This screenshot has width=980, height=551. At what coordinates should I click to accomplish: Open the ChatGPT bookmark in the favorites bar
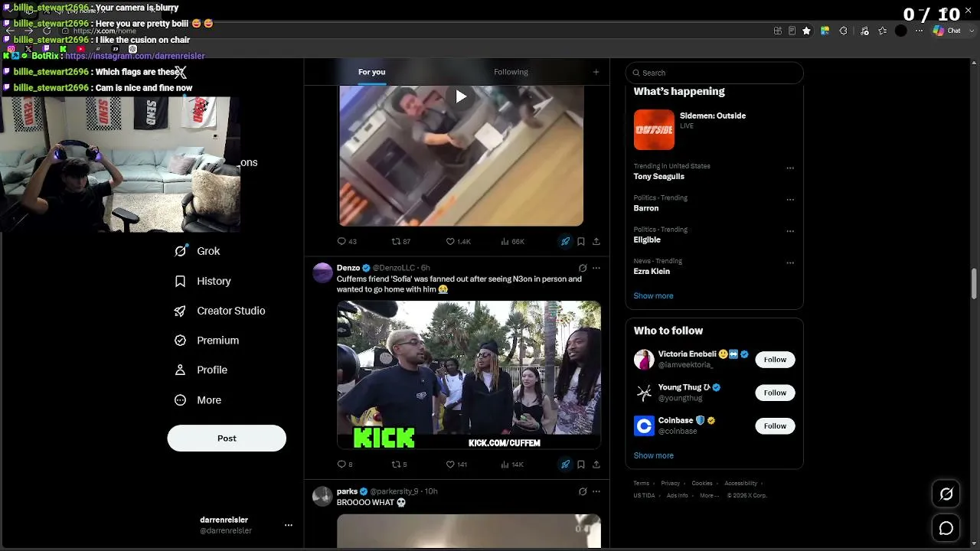132,49
